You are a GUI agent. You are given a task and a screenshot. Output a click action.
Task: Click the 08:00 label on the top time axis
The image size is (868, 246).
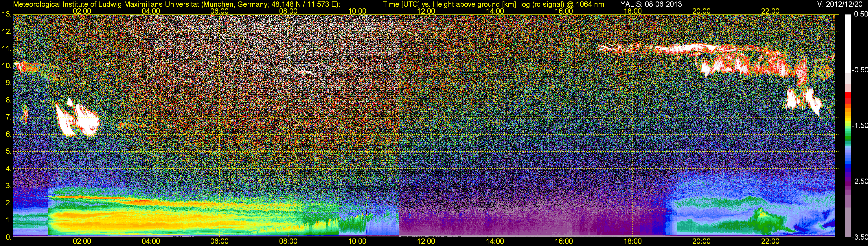(288, 11)
